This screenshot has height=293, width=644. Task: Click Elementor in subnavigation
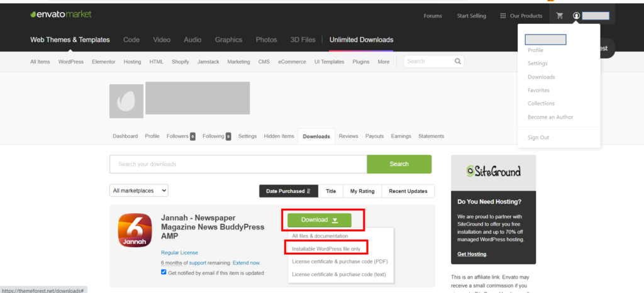click(x=104, y=62)
